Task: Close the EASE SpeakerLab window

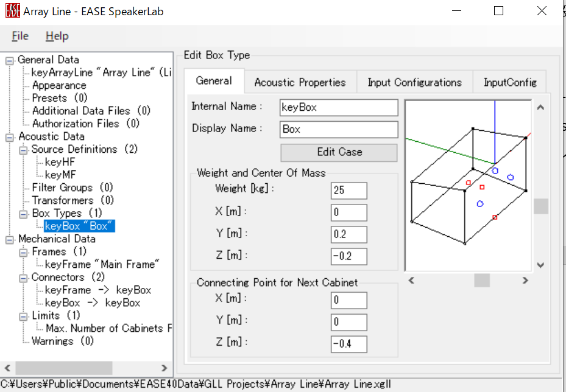Action: [x=542, y=11]
